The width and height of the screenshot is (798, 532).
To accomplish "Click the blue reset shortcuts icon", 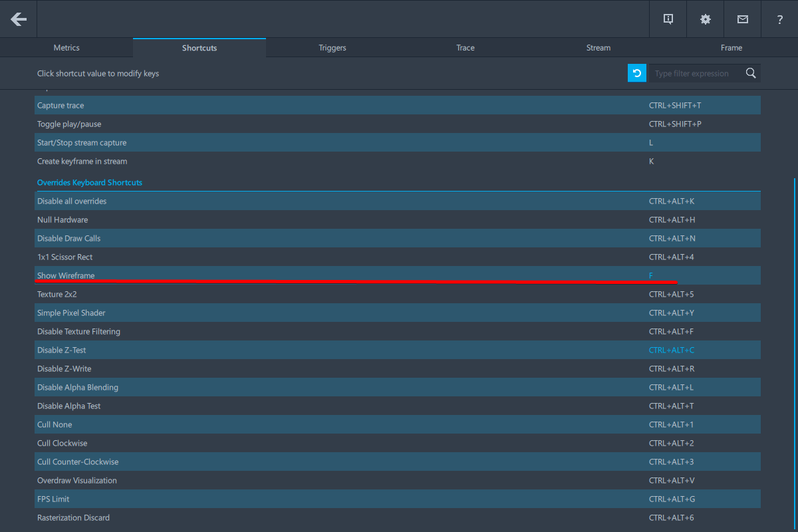I will (x=637, y=73).
